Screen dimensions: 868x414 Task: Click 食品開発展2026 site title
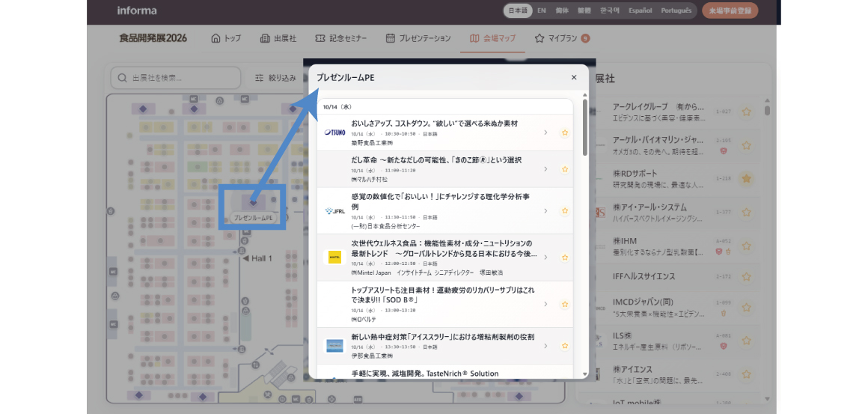coord(153,38)
